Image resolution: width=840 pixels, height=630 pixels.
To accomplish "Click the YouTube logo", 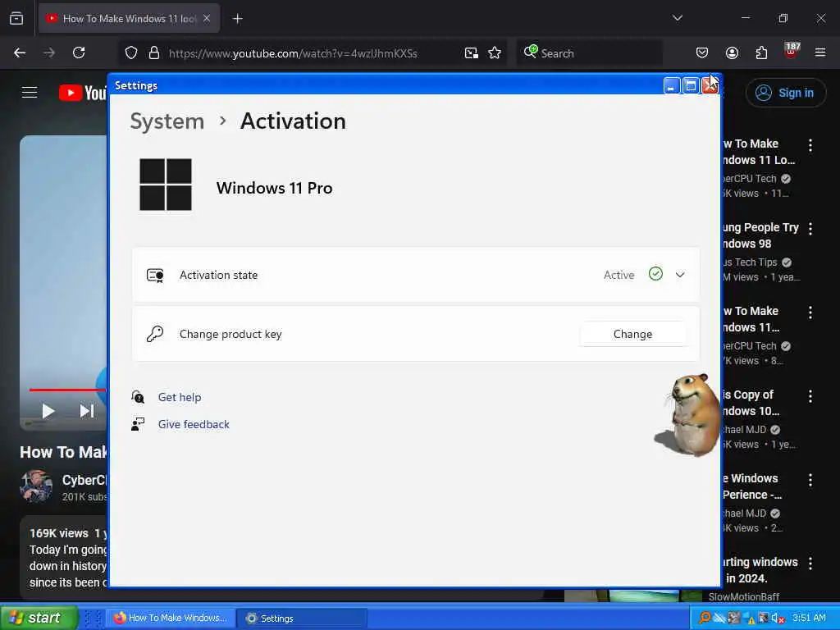I will [82, 93].
